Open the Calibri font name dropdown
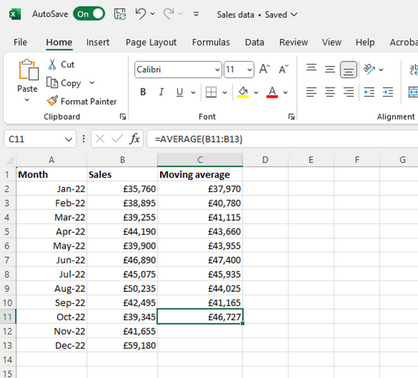418x378 pixels. [x=217, y=70]
